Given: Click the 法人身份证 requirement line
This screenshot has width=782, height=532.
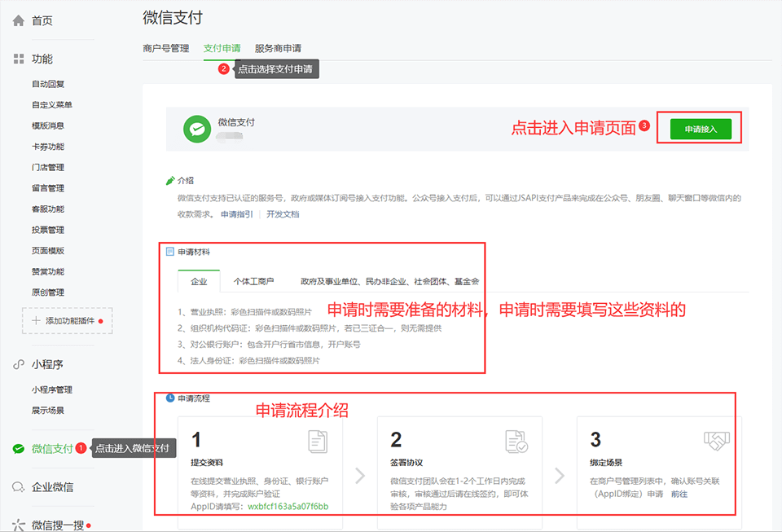Looking at the screenshot, I should click(x=248, y=360).
